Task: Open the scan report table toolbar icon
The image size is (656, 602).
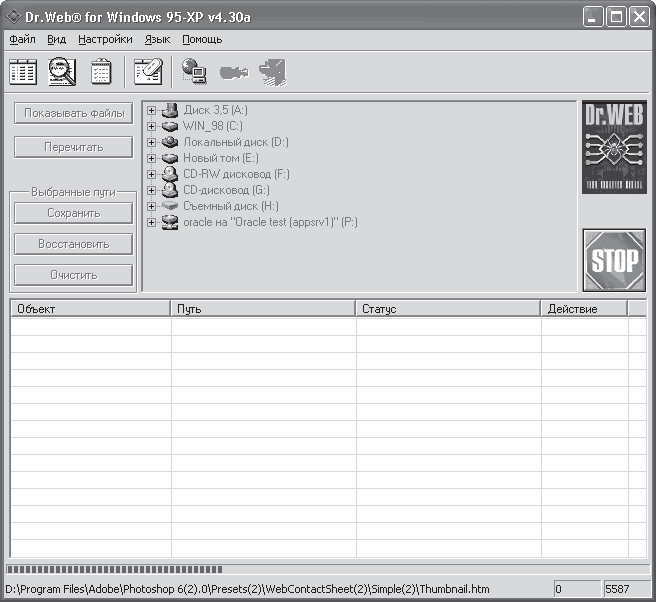Action: point(23,72)
